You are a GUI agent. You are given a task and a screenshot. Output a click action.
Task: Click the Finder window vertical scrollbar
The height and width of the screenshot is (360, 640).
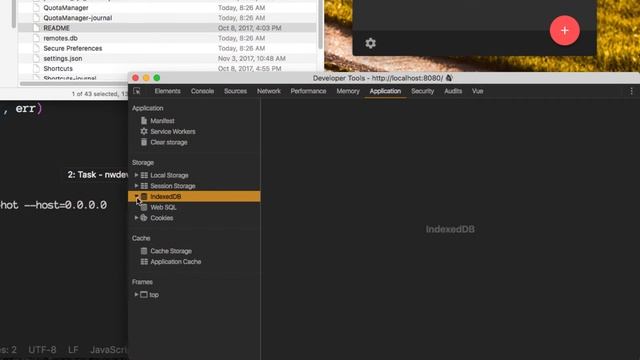click(x=320, y=24)
